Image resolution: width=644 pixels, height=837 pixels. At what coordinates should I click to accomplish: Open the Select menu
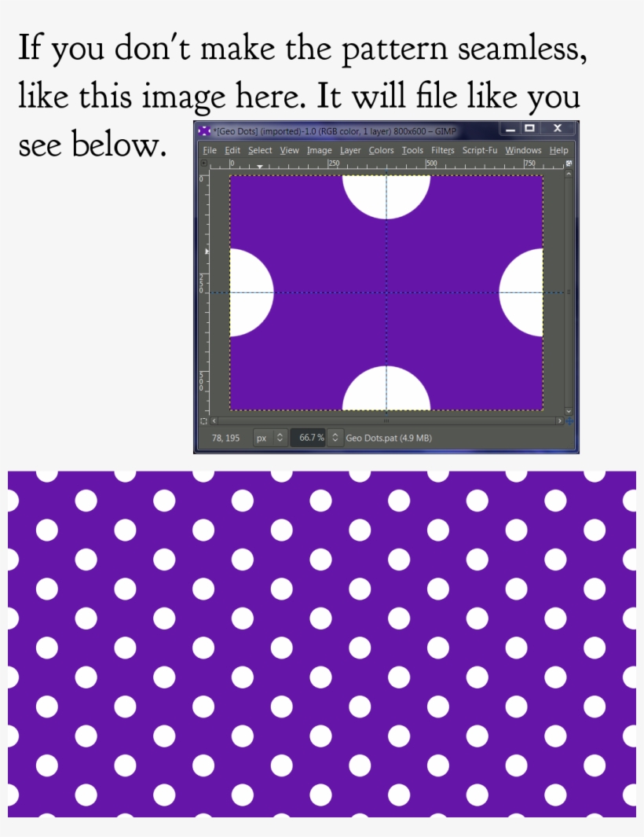pos(259,149)
